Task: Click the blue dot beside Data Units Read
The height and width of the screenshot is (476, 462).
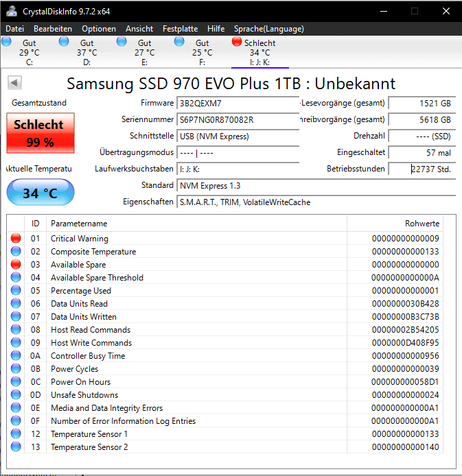Action: click(x=16, y=304)
